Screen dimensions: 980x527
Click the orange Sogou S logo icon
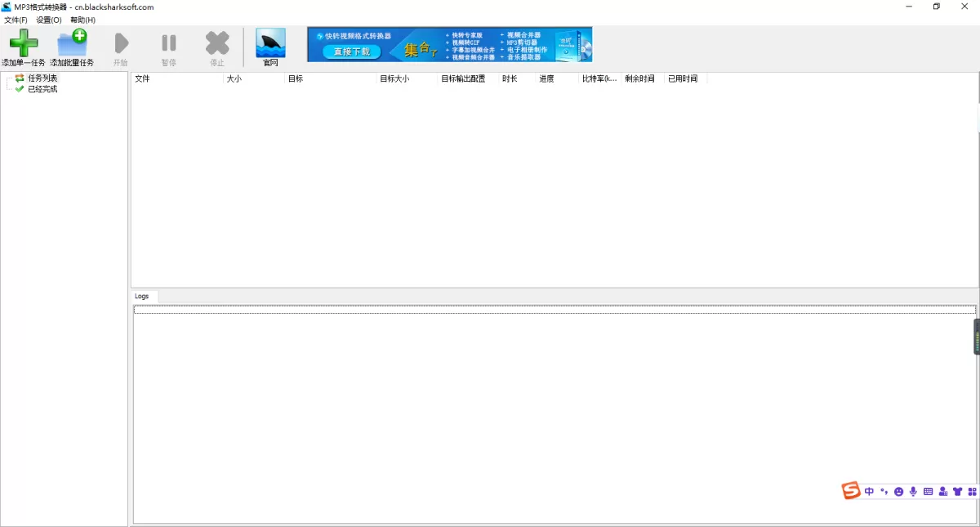tap(852, 490)
